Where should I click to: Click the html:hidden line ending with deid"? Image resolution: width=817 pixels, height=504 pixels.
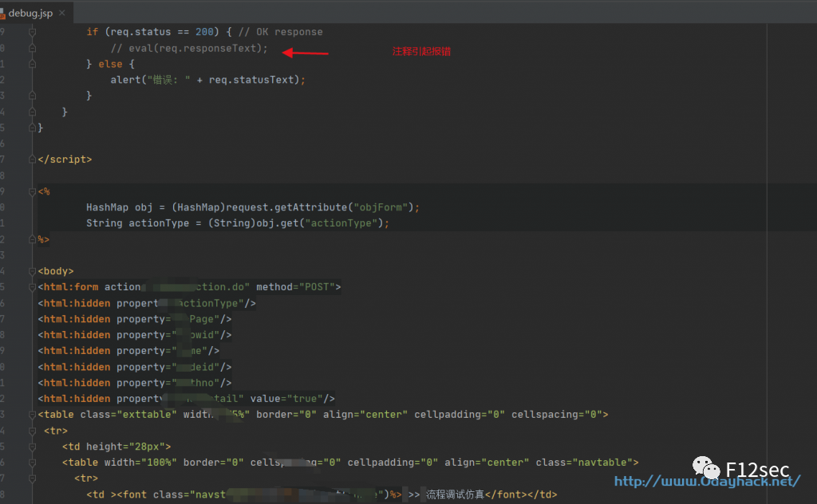click(134, 367)
